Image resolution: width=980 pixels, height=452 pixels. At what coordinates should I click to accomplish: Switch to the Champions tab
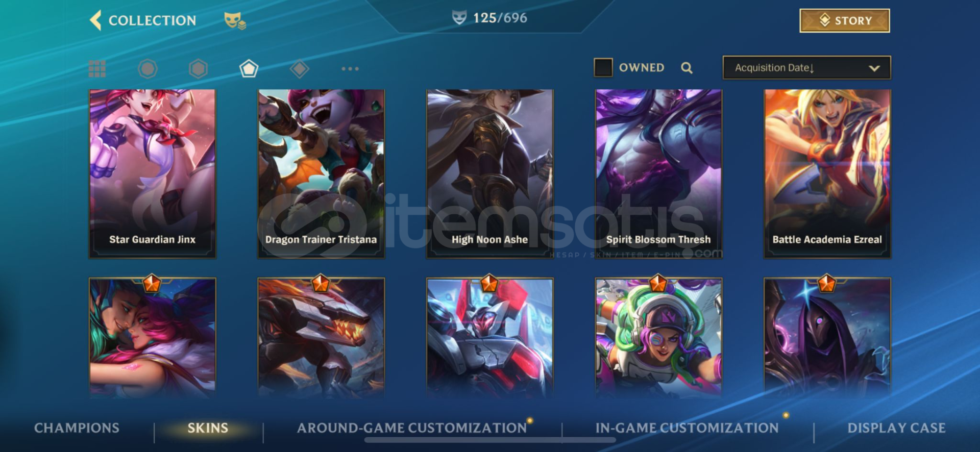(x=77, y=428)
